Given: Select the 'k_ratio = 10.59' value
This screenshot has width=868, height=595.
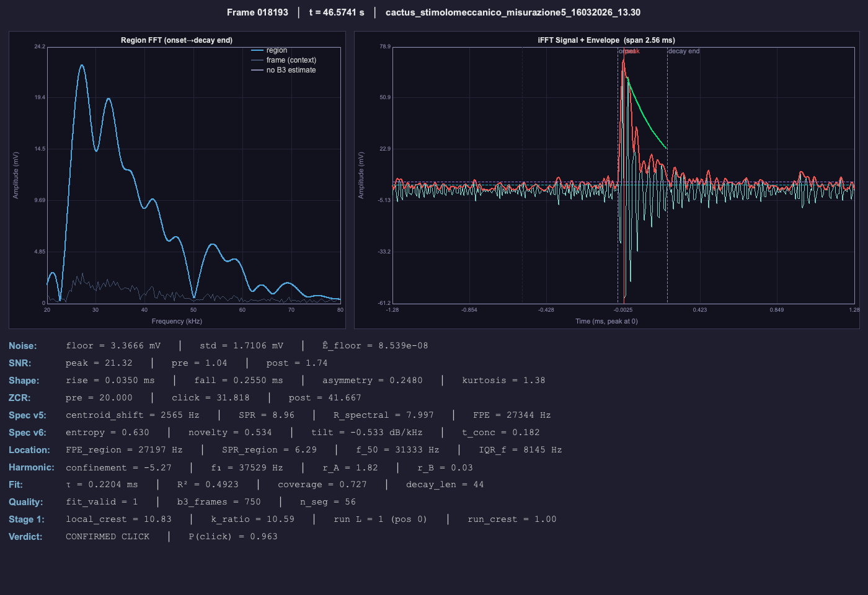Looking at the screenshot, I should (253, 519).
